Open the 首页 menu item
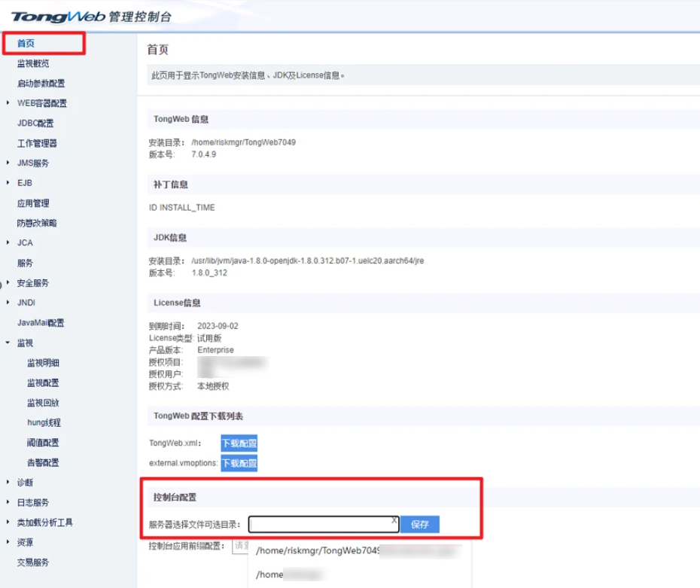Viewport: 700px width, 588px height. click(26, 44)
